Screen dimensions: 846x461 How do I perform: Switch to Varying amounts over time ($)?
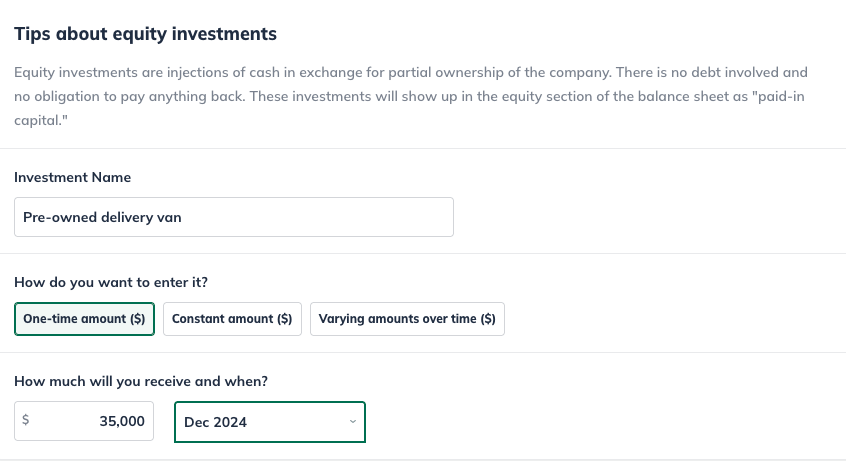coord(407,319)
